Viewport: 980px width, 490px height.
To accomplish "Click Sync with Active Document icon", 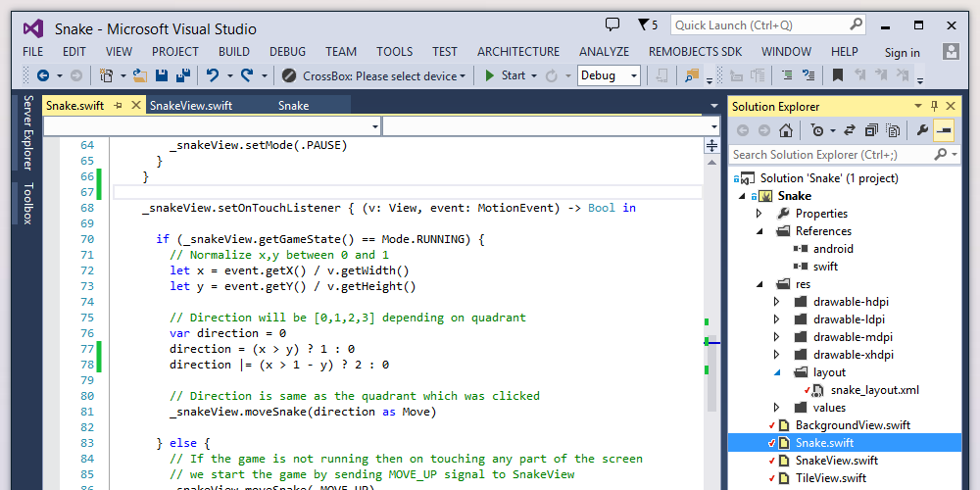I will 849,130.
